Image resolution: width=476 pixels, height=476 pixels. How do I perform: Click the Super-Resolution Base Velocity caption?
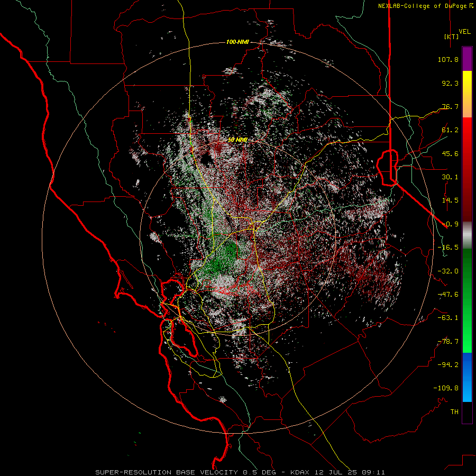240,472
